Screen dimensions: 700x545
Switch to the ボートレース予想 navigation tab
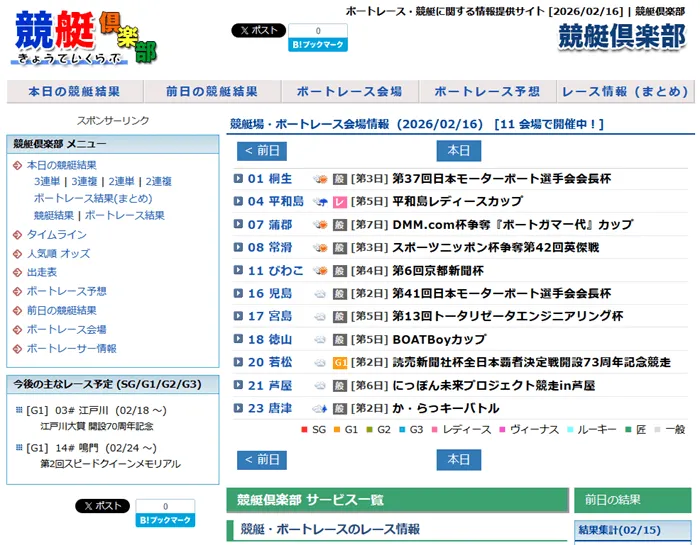point(487,91)
